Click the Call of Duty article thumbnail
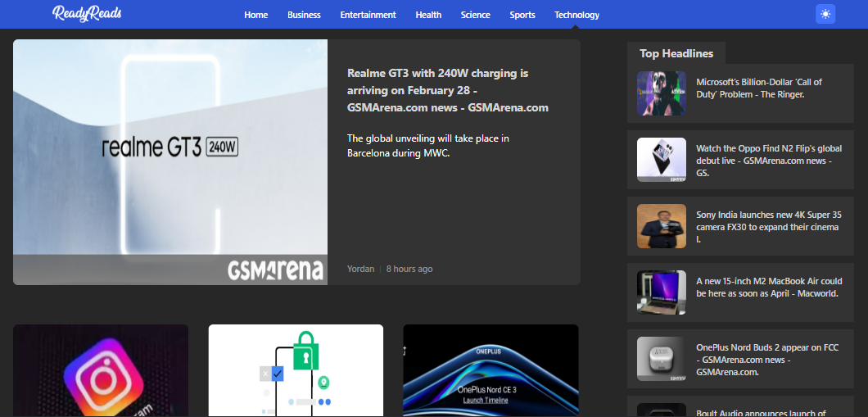Viewport: 868px width, 417px height. [662, 93]
